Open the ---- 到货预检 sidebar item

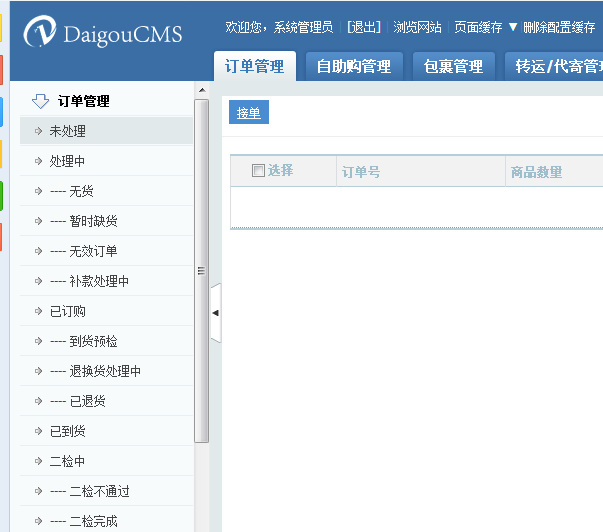[x=107, y=341]
